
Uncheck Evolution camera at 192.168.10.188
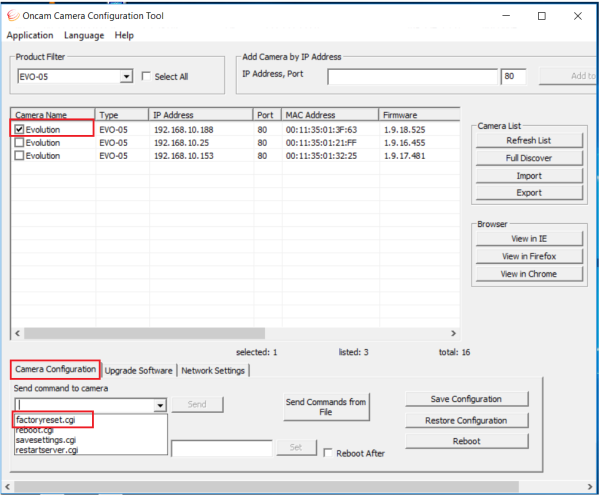tap(19, 129)
